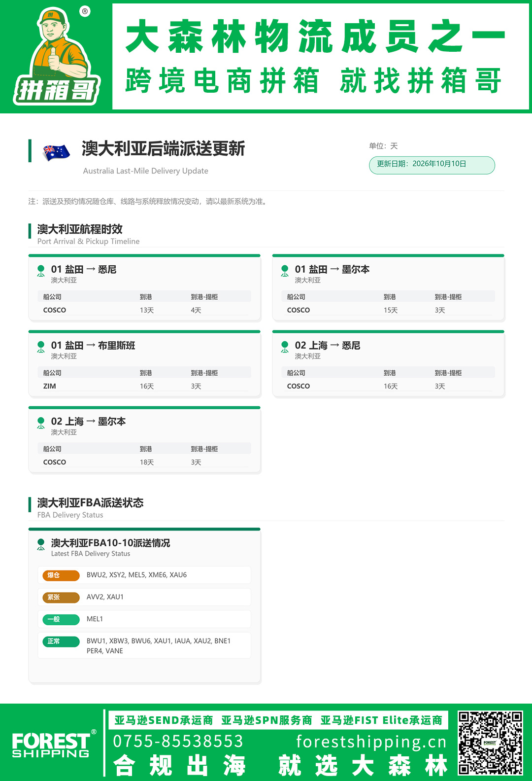This screenshot has width=532, height=781.
Task: Click the 单位：天 label
Action: pos(383,146)
